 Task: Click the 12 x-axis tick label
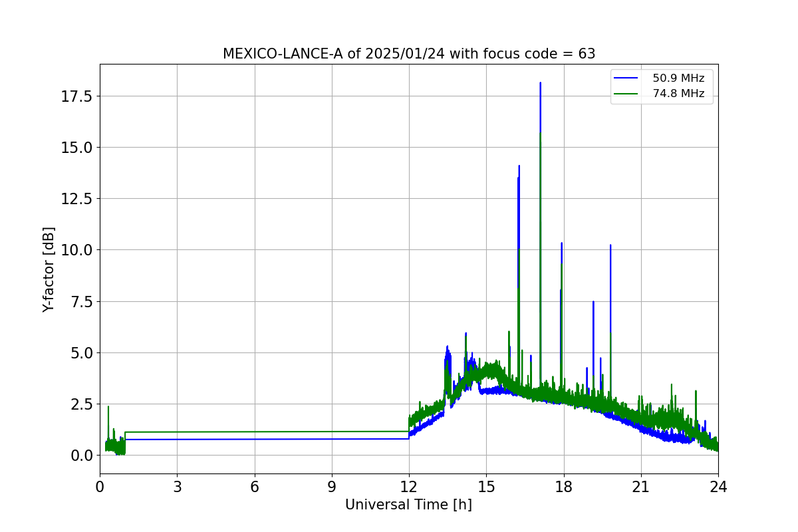(x=409, y=486)
